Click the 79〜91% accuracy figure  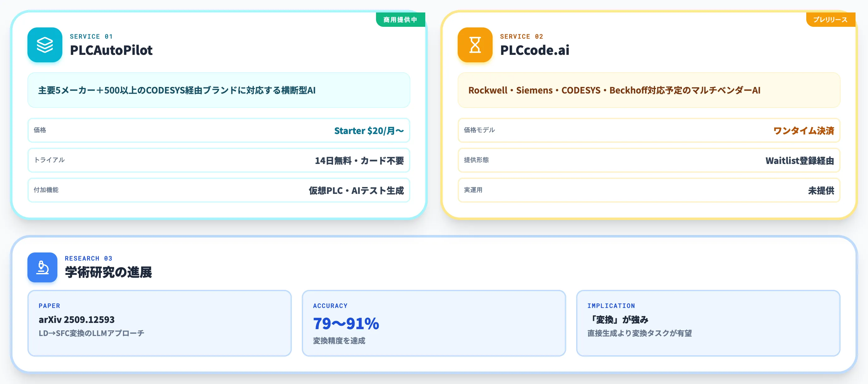click(346, 323)
